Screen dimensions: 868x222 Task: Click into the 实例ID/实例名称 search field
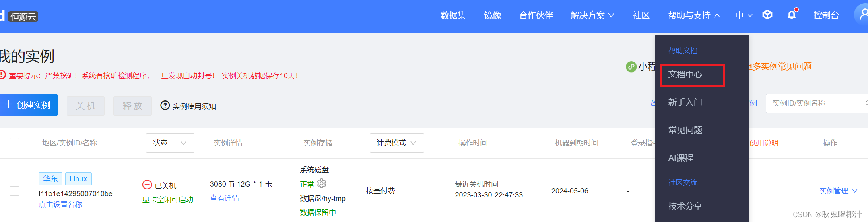point(817,103)
